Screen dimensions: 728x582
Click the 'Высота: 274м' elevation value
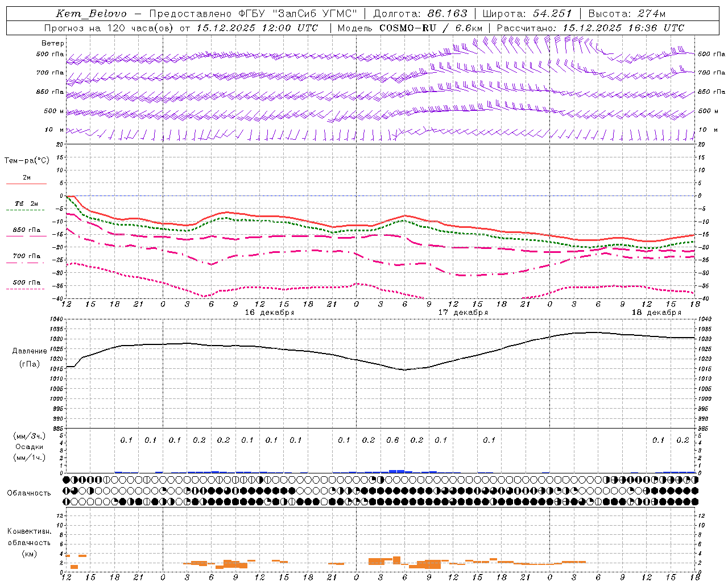point(626,14)
